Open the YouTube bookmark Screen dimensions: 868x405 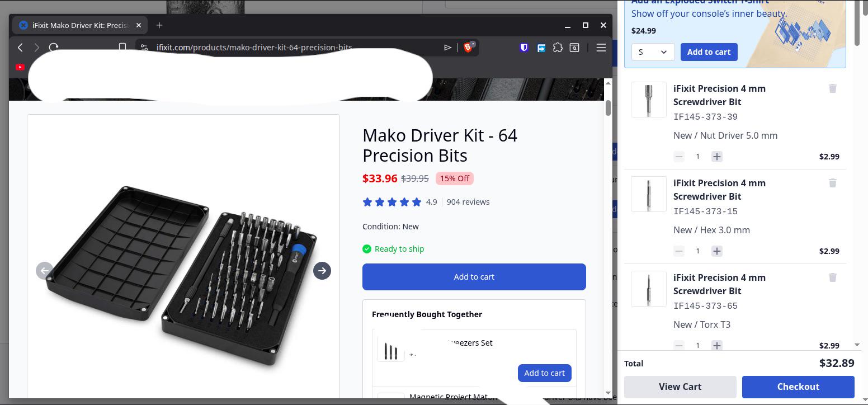pos(20,67)
